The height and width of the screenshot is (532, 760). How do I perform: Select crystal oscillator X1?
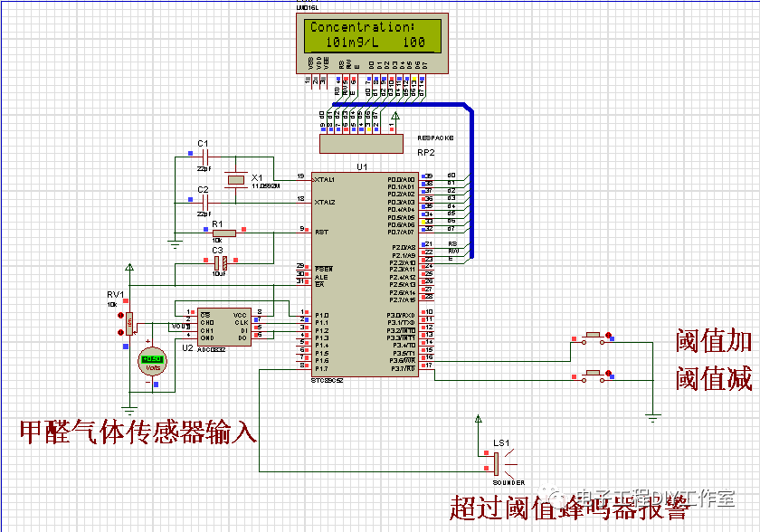point(235,180)
